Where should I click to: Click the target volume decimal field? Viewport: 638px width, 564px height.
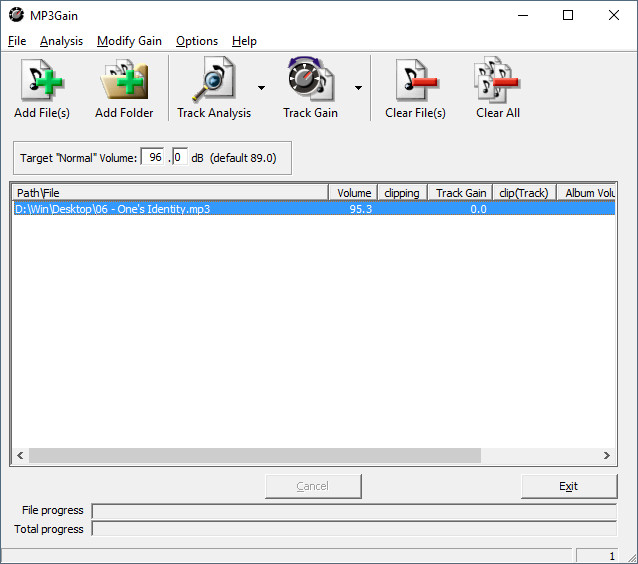point(180,157)
